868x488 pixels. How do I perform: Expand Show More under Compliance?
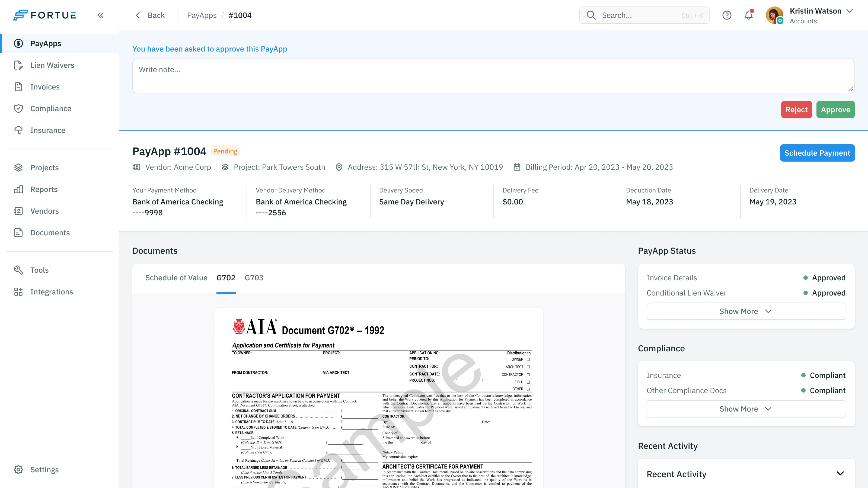[746, 409]
